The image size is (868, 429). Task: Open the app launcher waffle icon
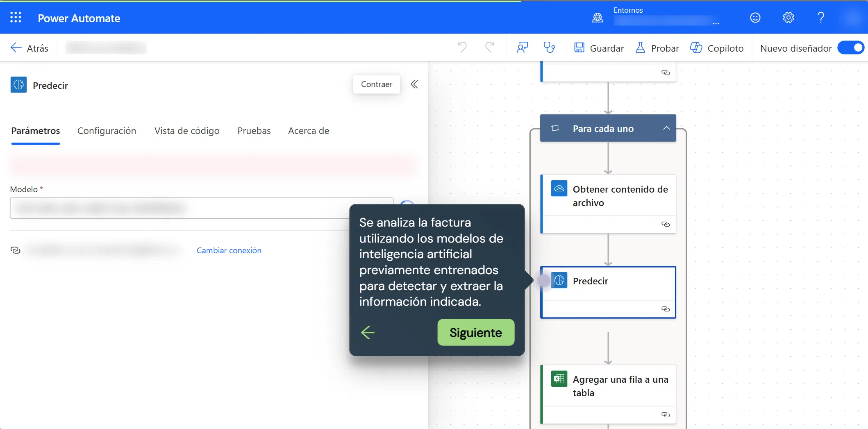coord(16,18)
